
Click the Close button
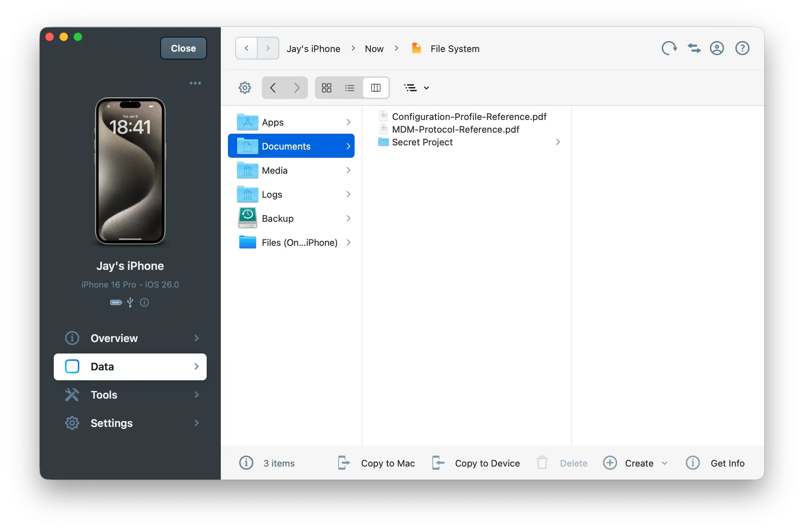183,48
